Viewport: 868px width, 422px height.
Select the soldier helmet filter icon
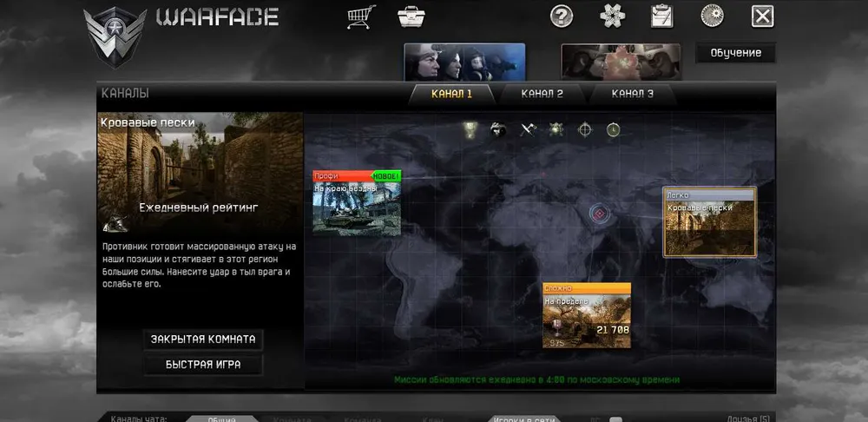498,131
